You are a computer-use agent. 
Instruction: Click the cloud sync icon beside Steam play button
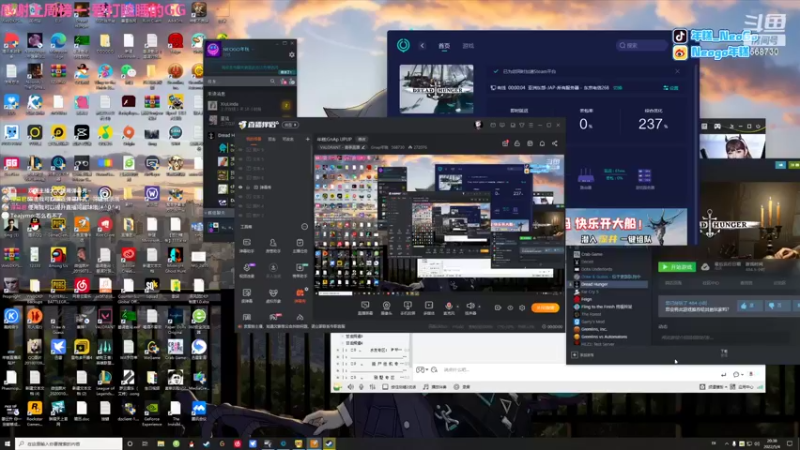pos(705,266)
